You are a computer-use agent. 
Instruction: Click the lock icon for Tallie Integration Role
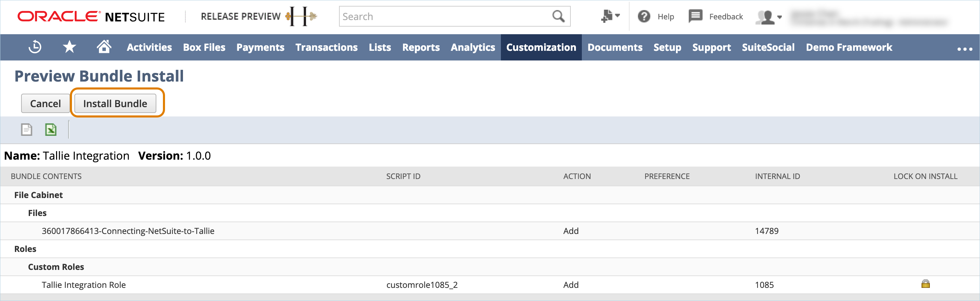[925, 284]
